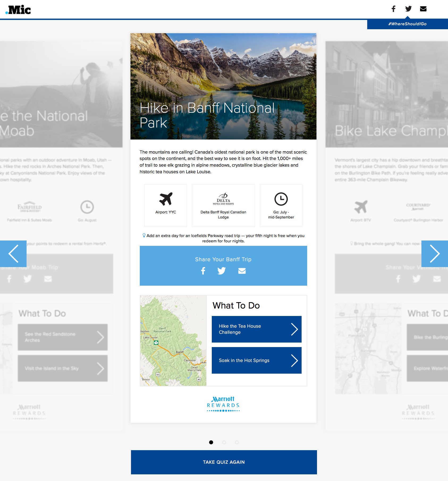Go to previous destination with left arrow
The width and height of the screenshot is (448, 481).
13,254
